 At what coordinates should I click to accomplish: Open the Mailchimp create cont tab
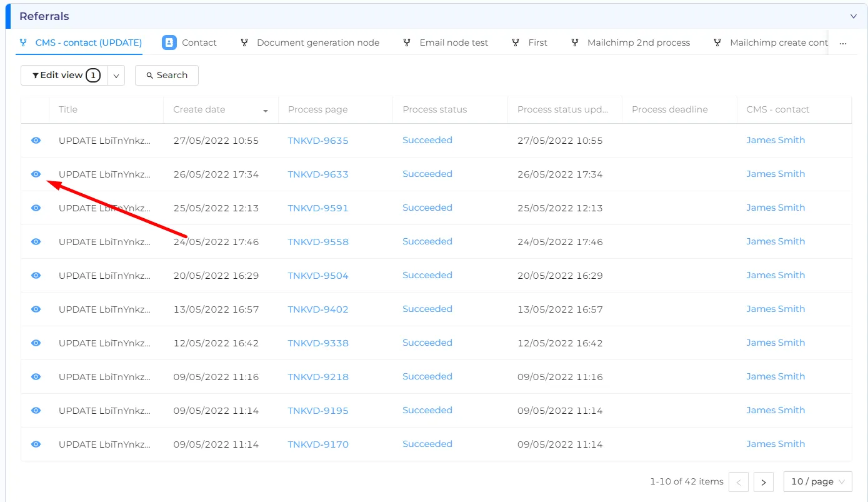click(771, 43)
